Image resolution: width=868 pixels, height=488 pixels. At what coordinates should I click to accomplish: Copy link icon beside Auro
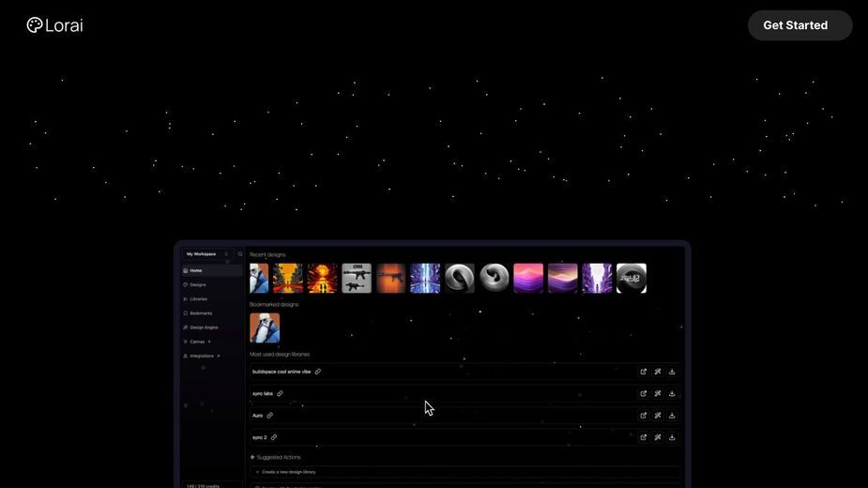(270, 416)
